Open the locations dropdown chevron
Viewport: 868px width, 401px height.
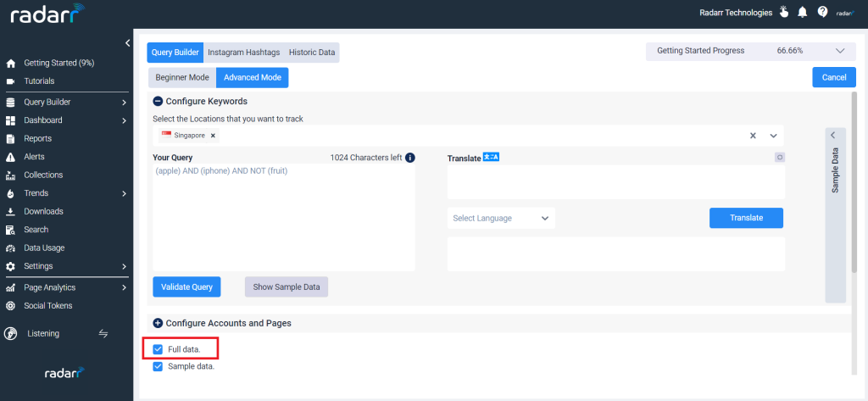(x=773, y=136)
